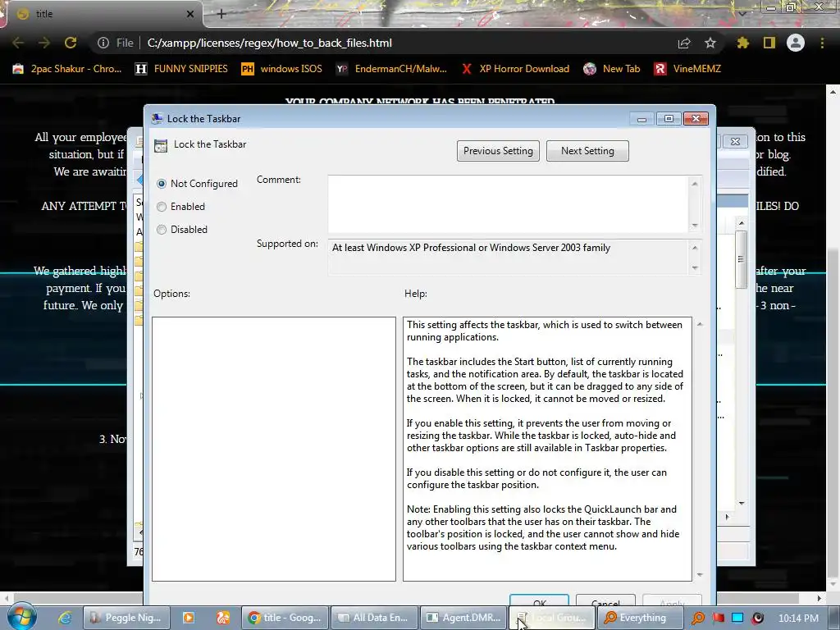Click the up arrow of the Comment scrollbar
The height and width of the screenshot is (630, 840).
click(695, 184)
